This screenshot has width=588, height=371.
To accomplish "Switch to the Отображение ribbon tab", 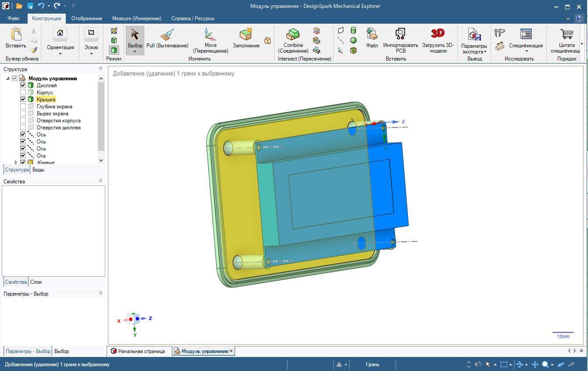I will [86, 18].
